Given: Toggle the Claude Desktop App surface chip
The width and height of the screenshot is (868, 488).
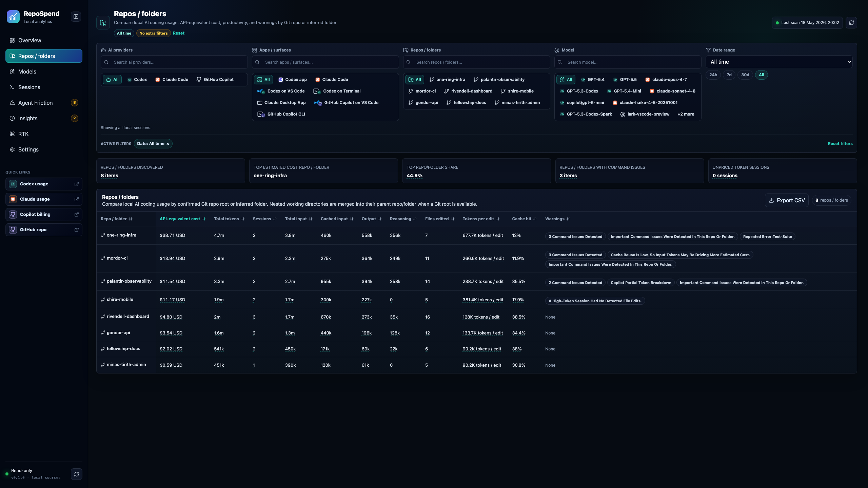Looking at the screenshot, I should (281, 103).
